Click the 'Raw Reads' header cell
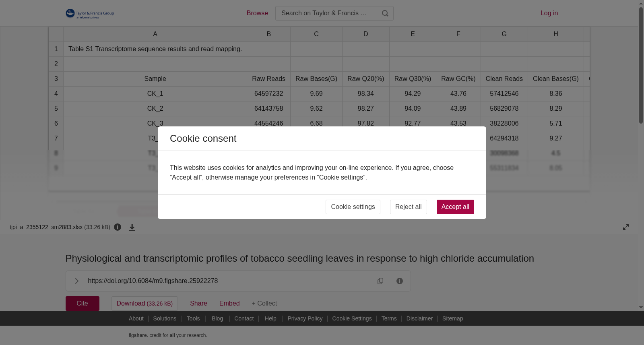 [x=268, y=79]
